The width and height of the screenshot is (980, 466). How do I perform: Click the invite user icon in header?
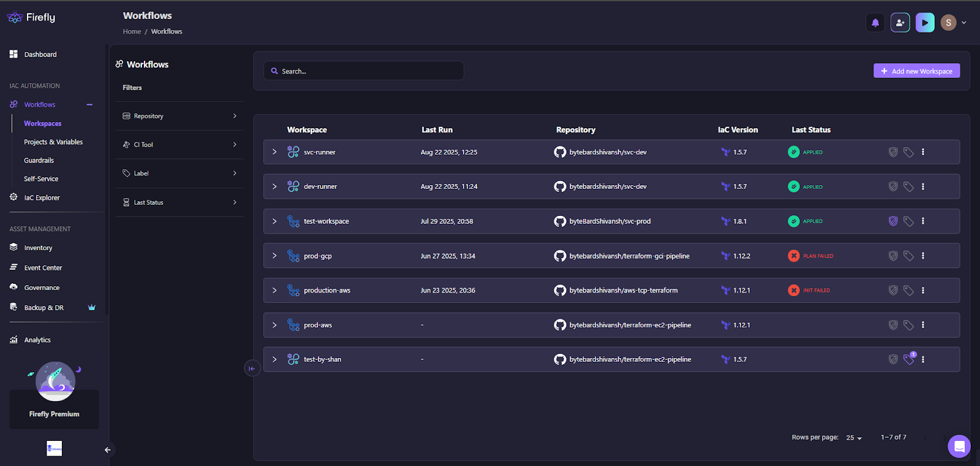900,23
